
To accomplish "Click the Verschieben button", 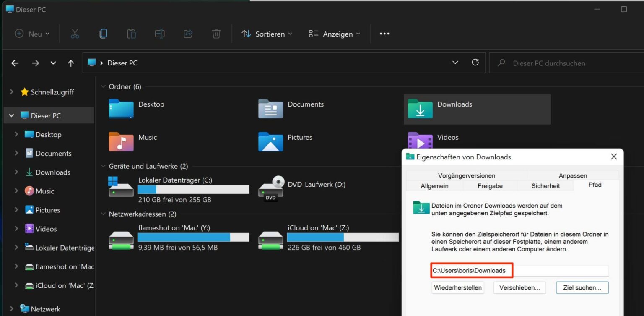I will (519, 287).
